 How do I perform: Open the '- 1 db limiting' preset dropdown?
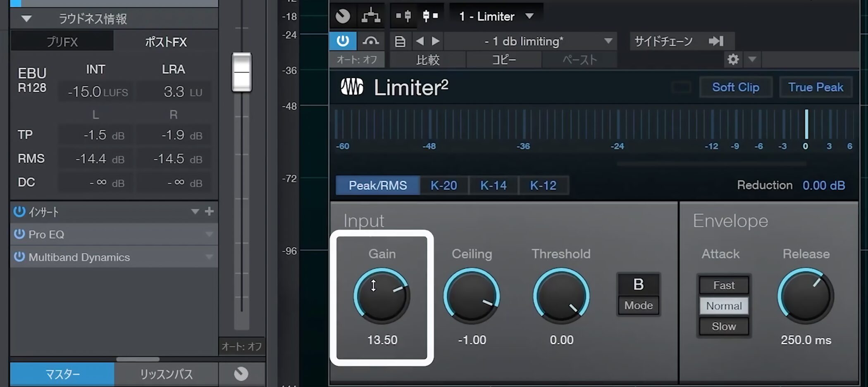click(608, 41)
